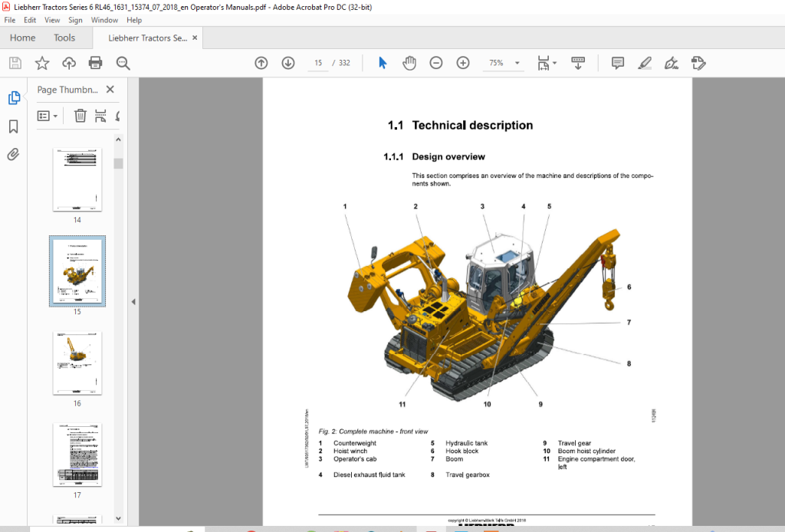The image size is (785, 532).
Task: Open the Sign menu
Action: pyautogui.click(x=75, y=20)
